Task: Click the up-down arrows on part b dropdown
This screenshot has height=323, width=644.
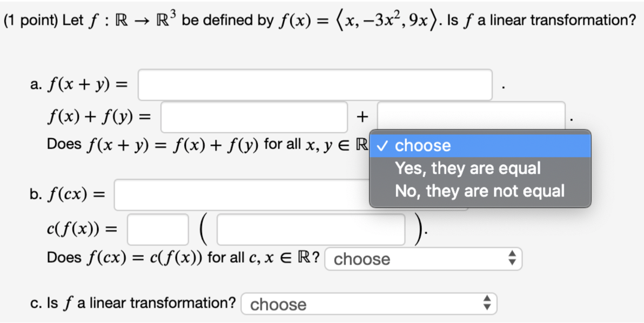Action: click(513, 259)
